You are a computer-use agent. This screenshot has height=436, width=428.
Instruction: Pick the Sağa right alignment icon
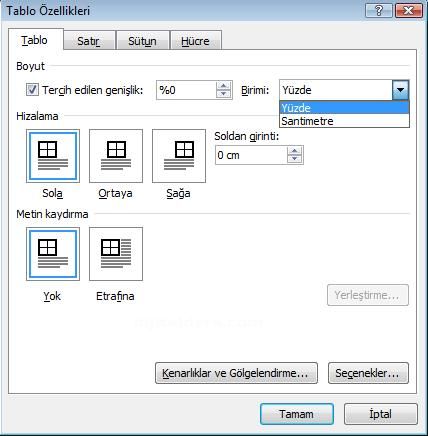[179, 156]
